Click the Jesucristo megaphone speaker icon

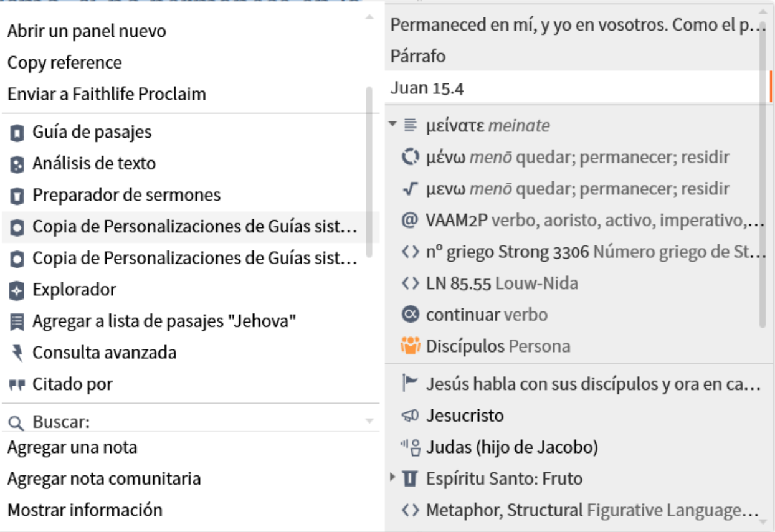point(409,416)
